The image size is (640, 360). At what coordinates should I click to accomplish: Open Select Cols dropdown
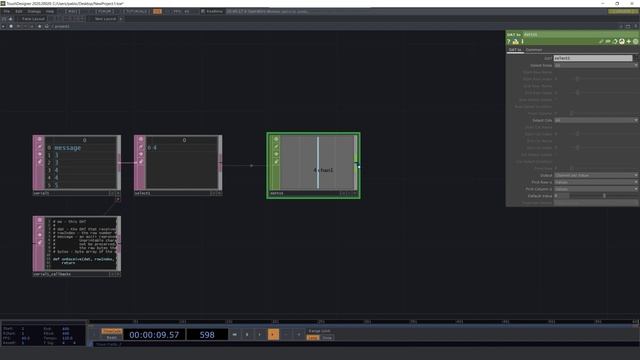596,120
